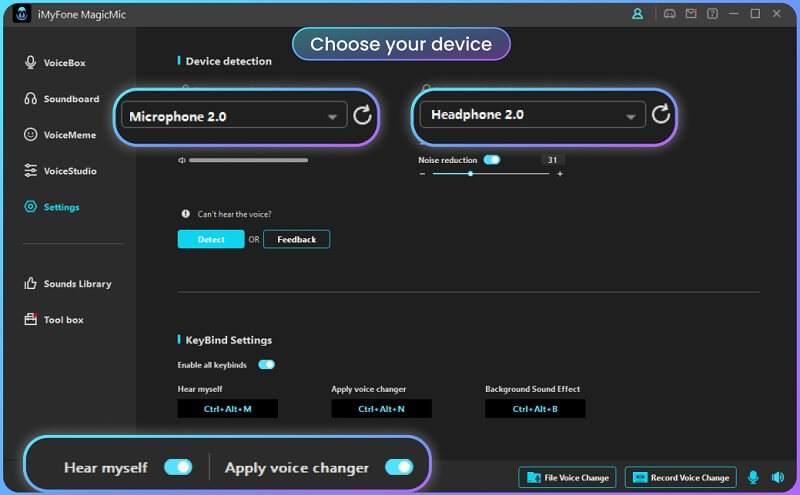Click the mail message icon in title bar
800x495 pixels.
(691, 14)
